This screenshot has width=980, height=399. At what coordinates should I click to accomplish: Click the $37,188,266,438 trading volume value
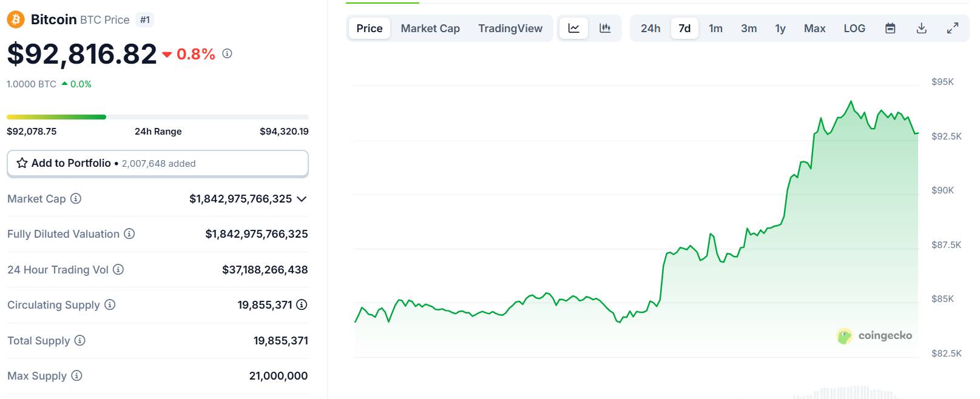tap(265, 270)
